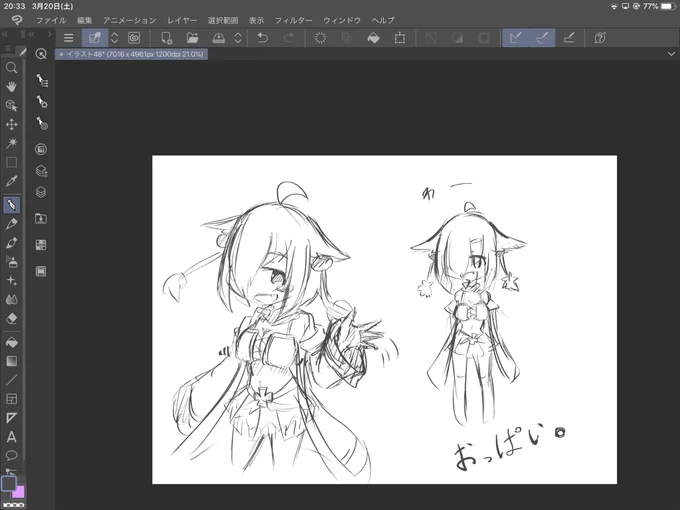Open the Clip Studio Paint logo menu

click(x=16, y=20)
